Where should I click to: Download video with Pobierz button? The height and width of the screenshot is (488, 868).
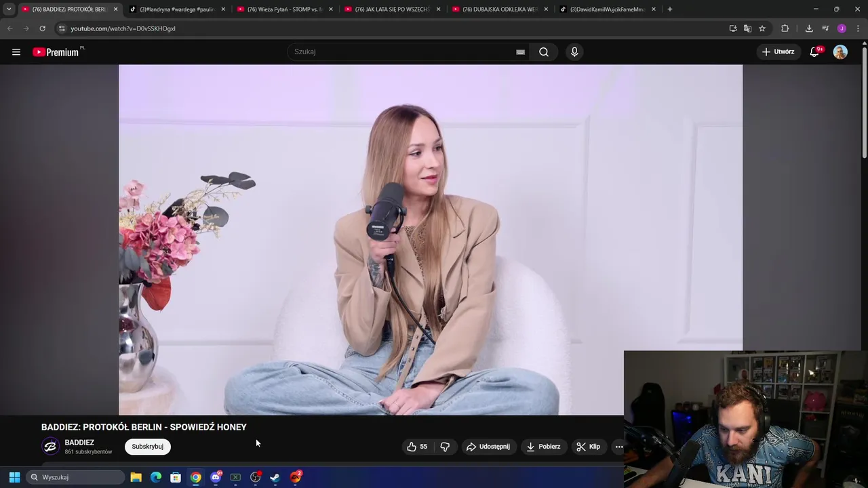[543, 447]
